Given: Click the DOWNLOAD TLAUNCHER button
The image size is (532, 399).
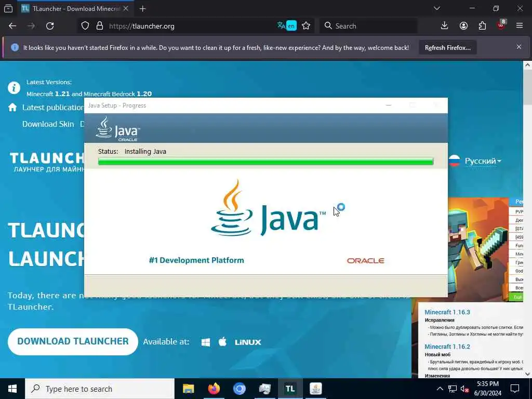Looking at the screenshot, I should (73, 342).
